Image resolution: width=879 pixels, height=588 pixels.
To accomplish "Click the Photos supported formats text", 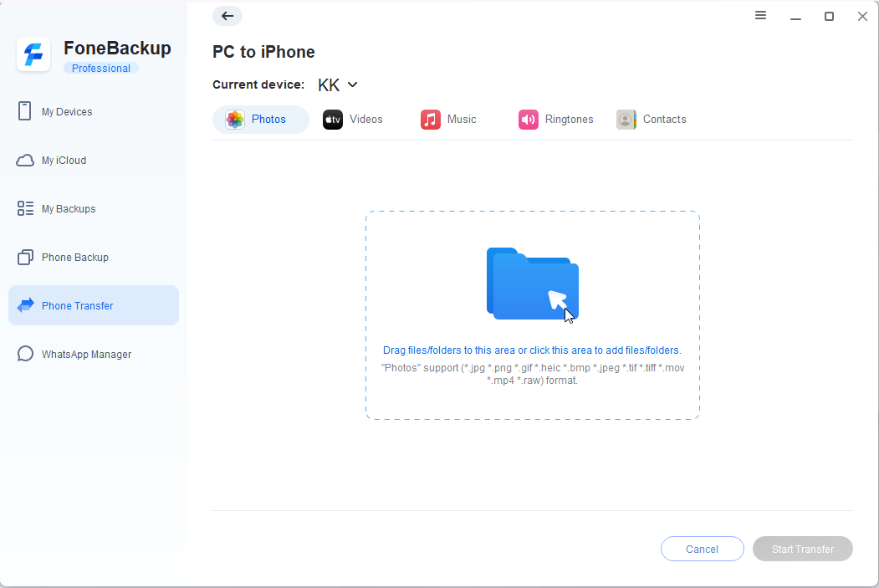I will pos(533,374).
